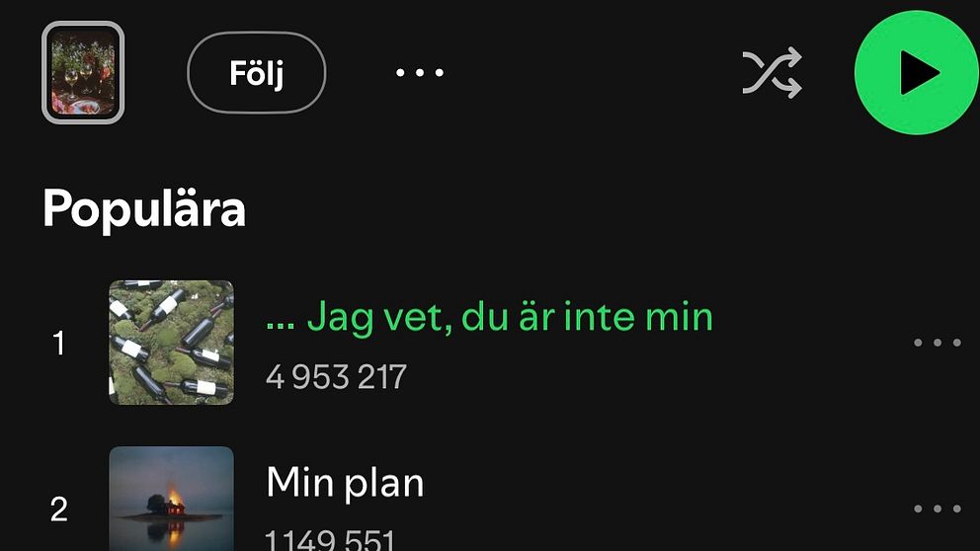This screenshot has width=980, height=551.
Task: Open options menu for Min plan track
Action: 937,509
